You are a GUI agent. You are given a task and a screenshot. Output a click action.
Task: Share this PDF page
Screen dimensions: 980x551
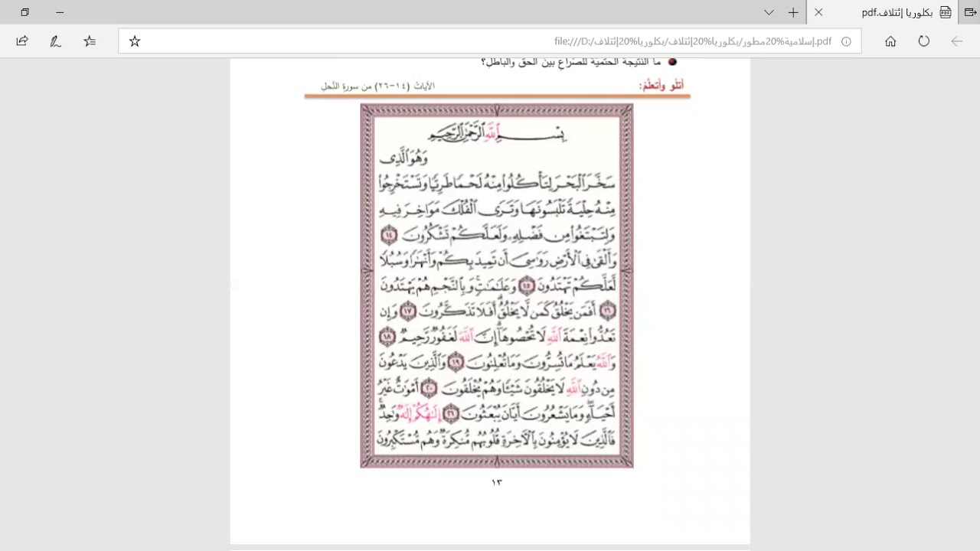pos(22,41)
